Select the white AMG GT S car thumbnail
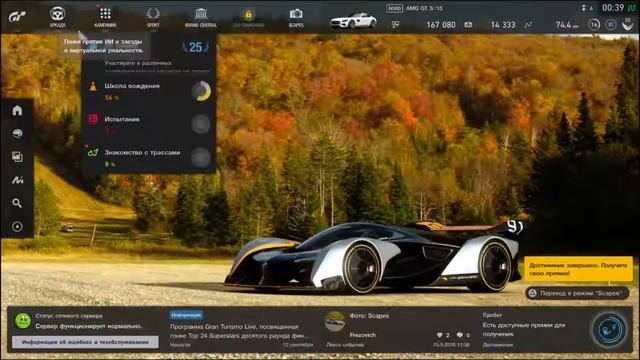640x360 pixels. (353, 20)
